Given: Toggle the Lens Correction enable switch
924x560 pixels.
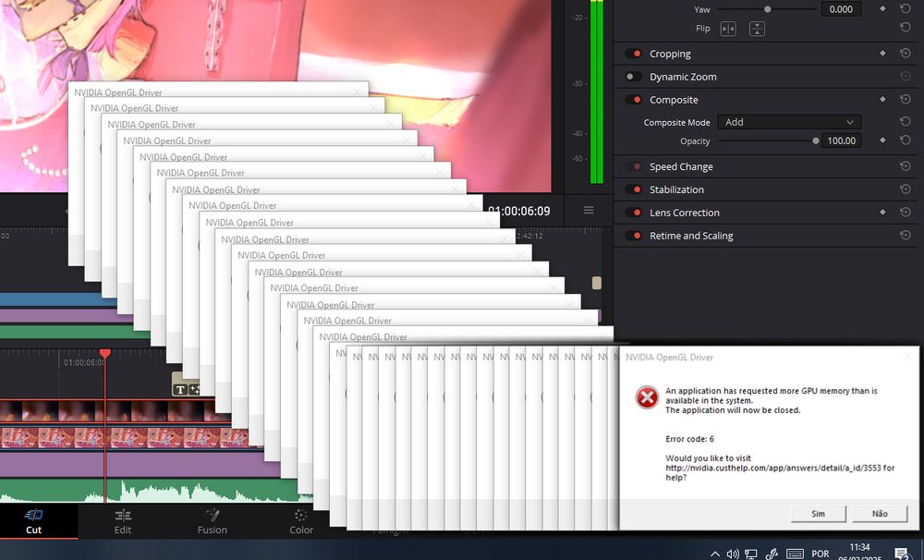Looking at the screenshot, I should pyautogui.click(x=634, y=213).
